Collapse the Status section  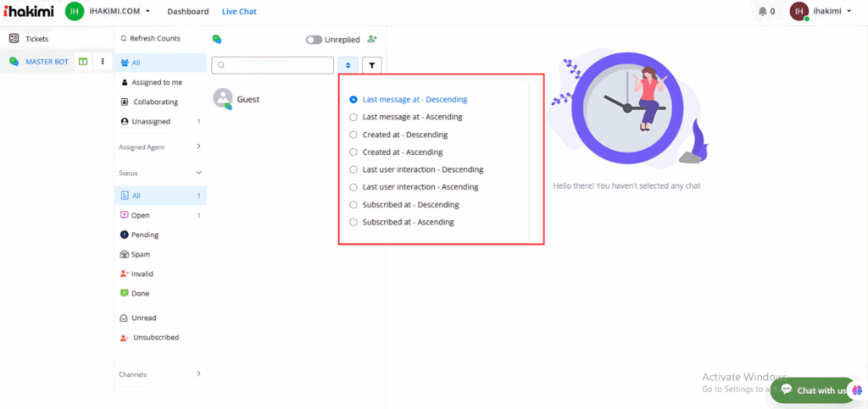pos(199,173)
